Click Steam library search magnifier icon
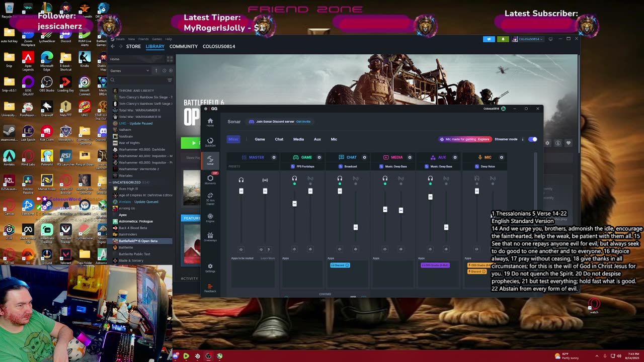This screenshot has width=644, height=362. click(112, 80)
